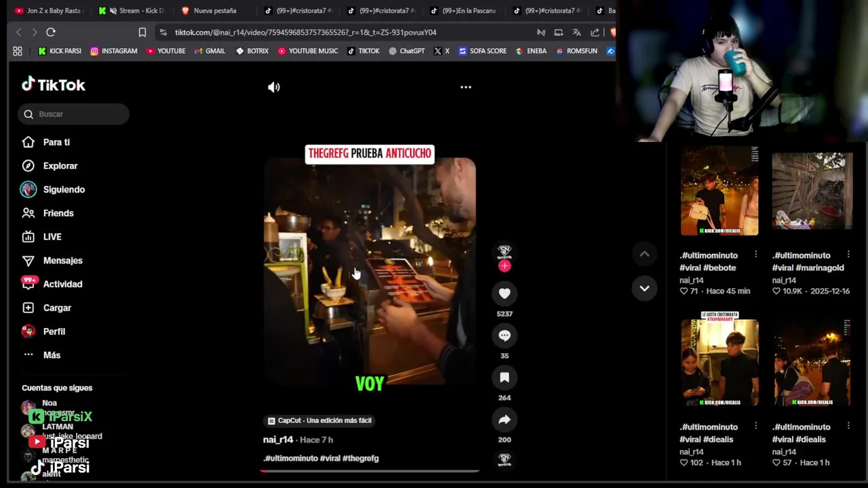Like the video with the heart icon

point(505,293)
